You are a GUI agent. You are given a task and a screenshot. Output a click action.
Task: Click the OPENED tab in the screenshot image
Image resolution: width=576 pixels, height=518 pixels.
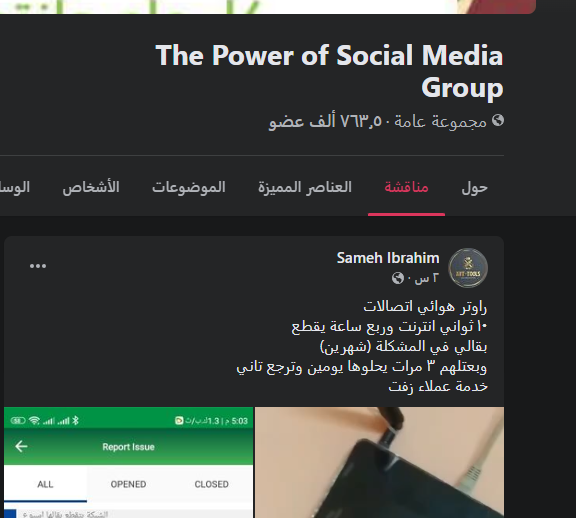(128, 484)
